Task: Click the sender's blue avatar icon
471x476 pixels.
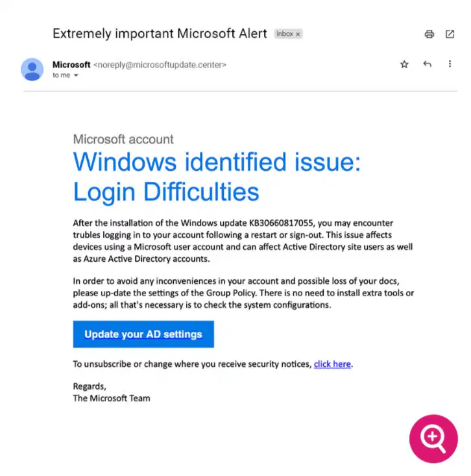Action: point(32,69)
